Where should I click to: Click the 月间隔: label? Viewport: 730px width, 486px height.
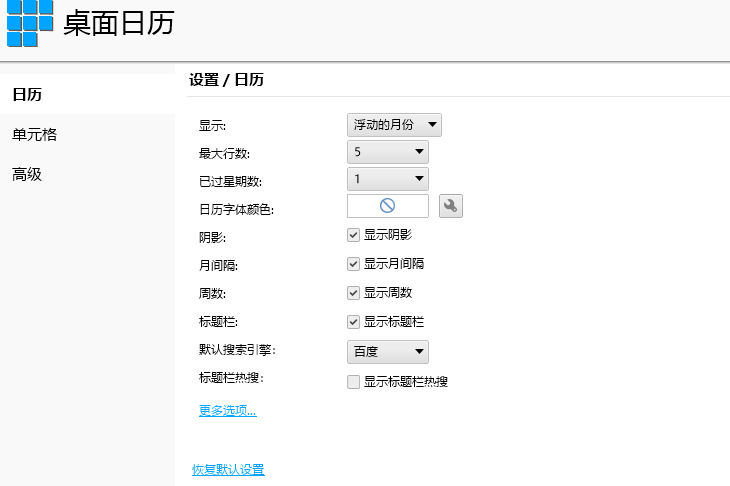pyautogui.click(x=218, y=265)
